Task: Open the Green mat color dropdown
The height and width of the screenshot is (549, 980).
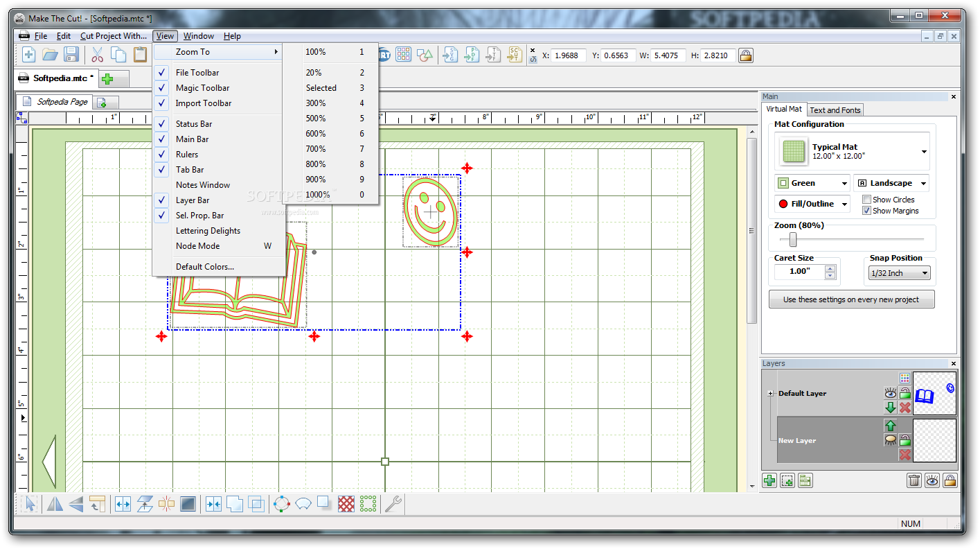Action: click(844, 184)
